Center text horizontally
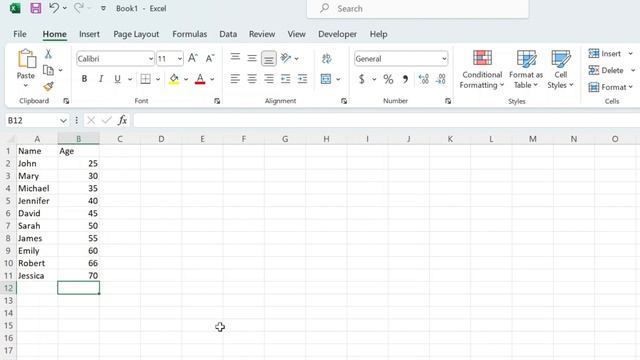Image resolution: width=640 pixels, height=360 pixels. [x=252, y=79]
